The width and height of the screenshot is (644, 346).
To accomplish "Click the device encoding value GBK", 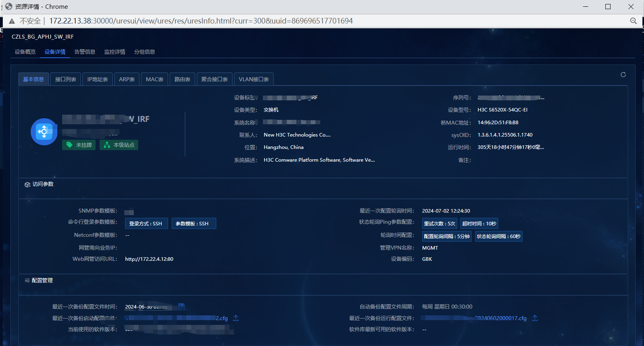I will [x=427, y=259].
